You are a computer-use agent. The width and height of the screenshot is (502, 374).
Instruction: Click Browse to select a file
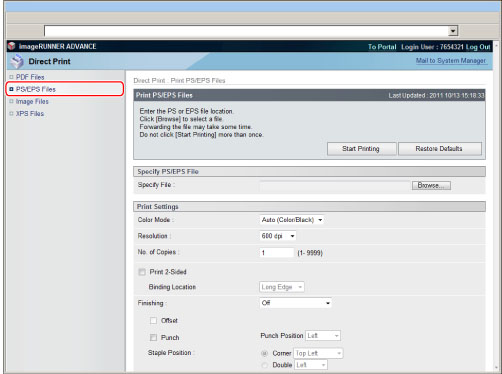point(431,185)
